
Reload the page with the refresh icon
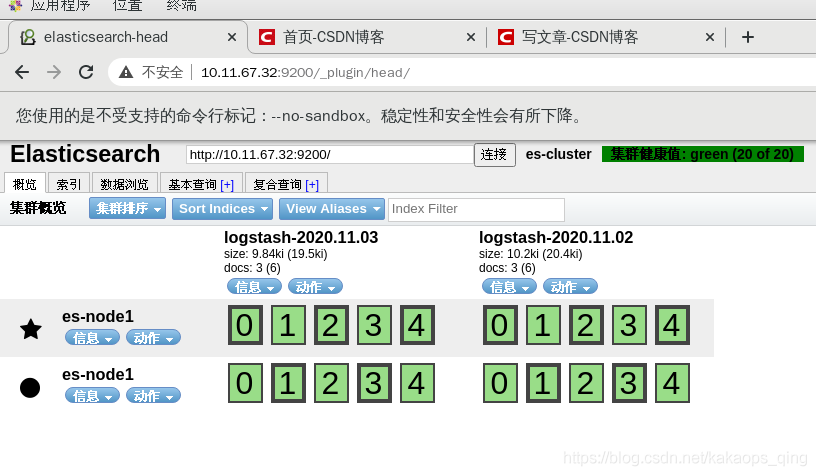(x=86, y=72)
